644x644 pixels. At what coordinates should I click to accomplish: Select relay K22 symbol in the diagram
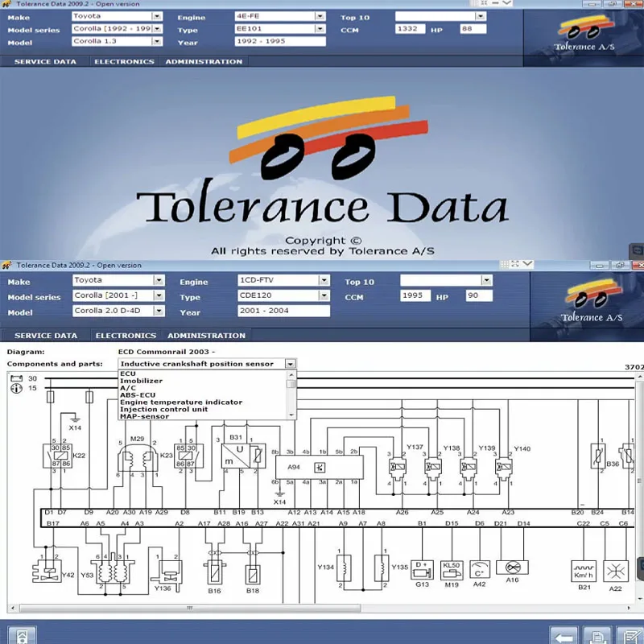(57, 456)
